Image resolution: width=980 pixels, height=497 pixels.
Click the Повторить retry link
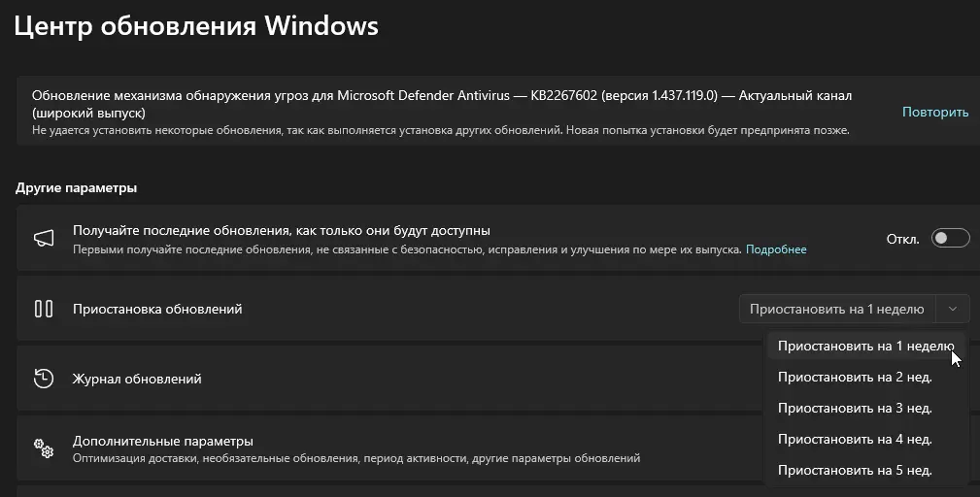[934, 112]
